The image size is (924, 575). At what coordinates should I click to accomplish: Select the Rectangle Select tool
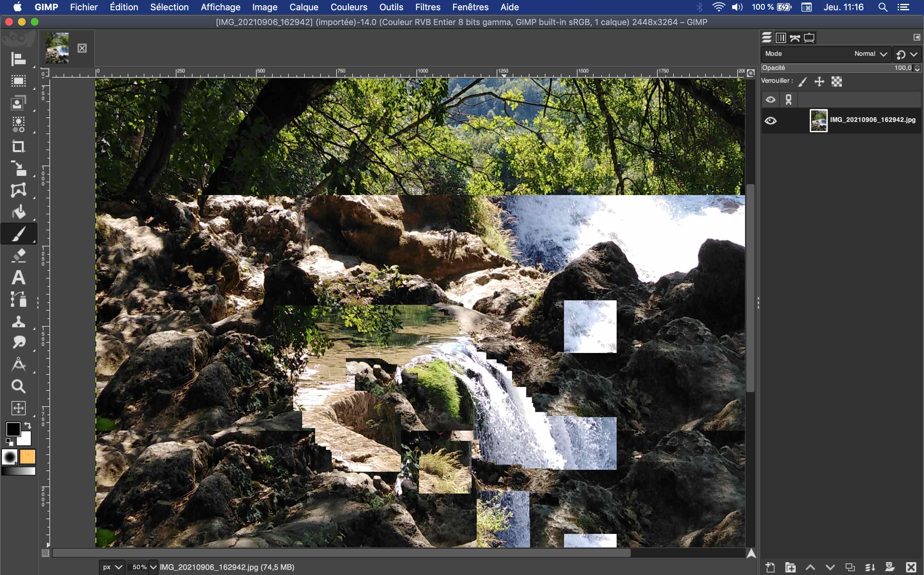tap(18, 81)
